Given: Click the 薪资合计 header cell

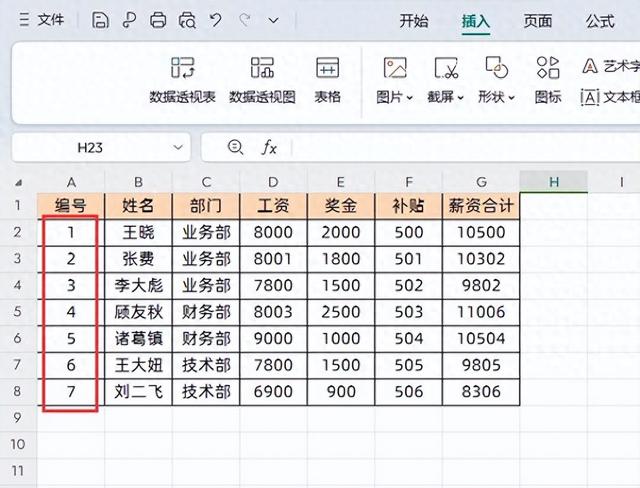Looking at the screenshot, I should 481,206.
